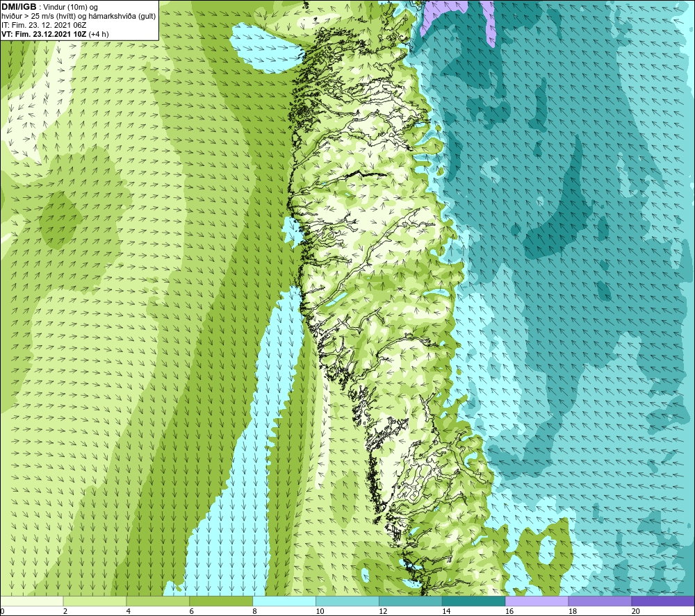695x616 pixels.
Task: Click the 10-12 m/s turquoise legend swatch
Action: 347,601
